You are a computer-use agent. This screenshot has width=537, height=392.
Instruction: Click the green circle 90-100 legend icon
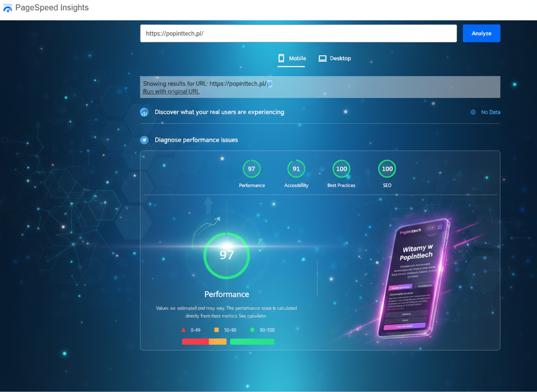click(253, 330)
